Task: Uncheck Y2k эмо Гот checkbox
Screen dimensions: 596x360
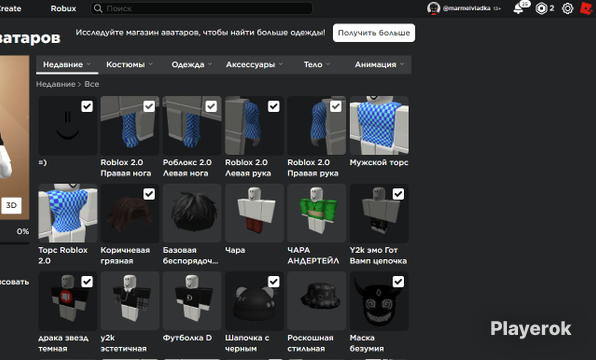Action: (398, 194)
